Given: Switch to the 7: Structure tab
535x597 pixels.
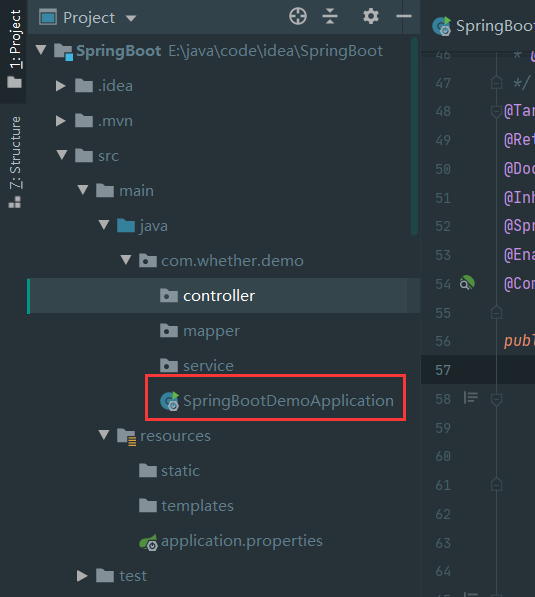Looking at the screenshot, I should tap(14, 162).
